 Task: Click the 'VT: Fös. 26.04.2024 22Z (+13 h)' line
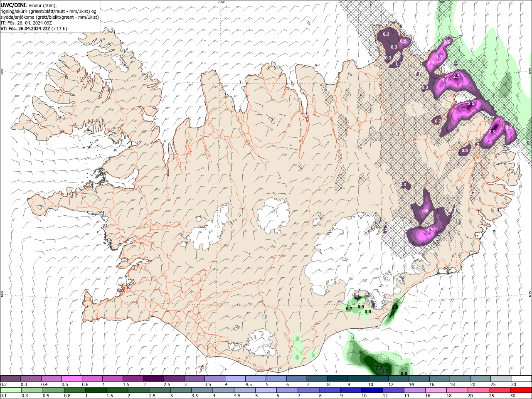tap(34, 29)
